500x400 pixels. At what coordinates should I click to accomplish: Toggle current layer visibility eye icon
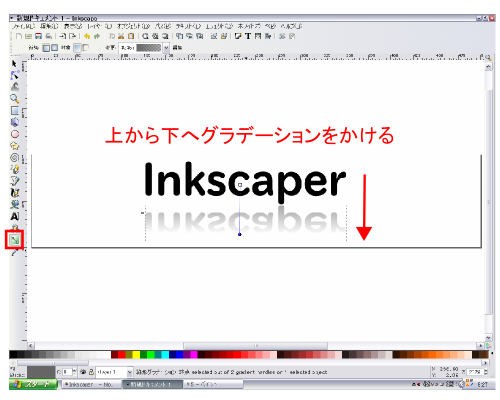tap(83, 372)
